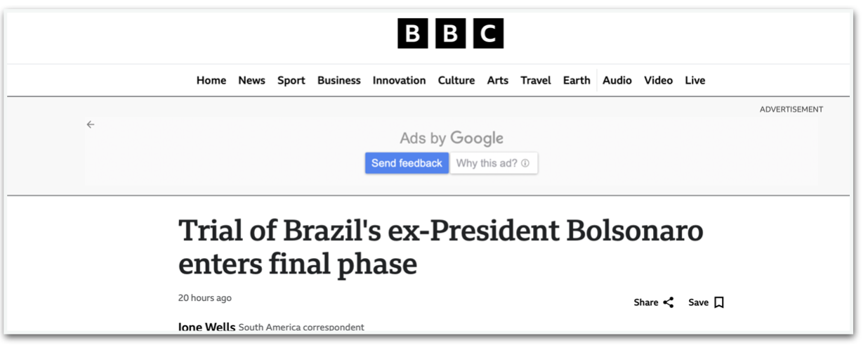Go to the Arts section

click(x=497, y=80)
